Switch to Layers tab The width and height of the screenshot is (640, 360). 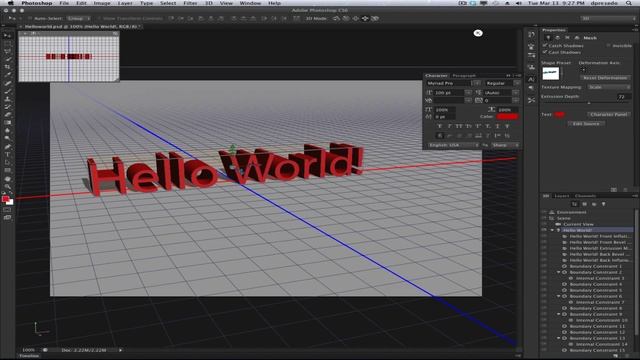tap(562, 196)
